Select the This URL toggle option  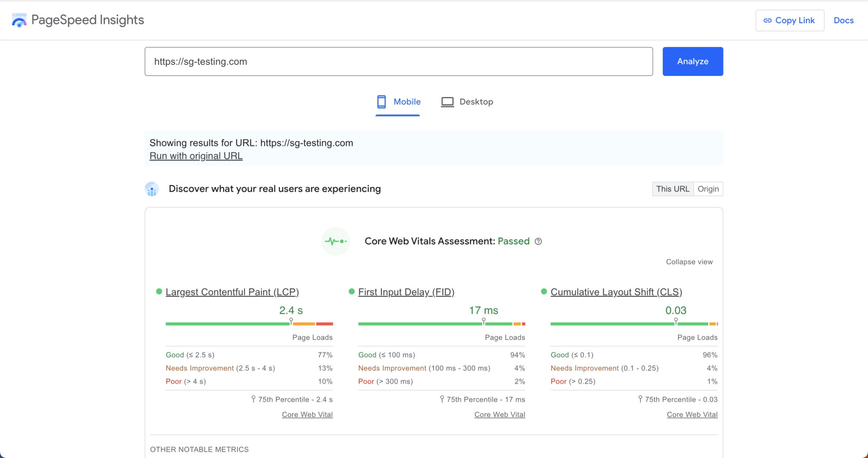pos(673,189)
